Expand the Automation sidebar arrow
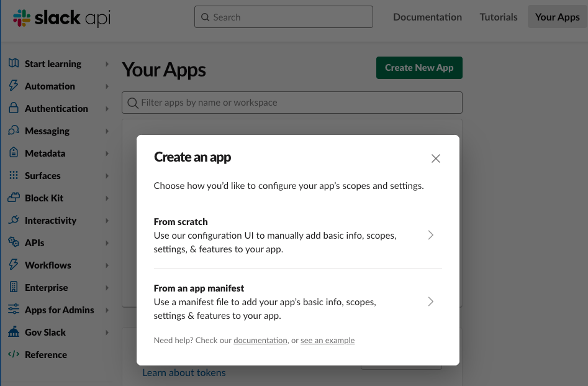 pos(107,86)
